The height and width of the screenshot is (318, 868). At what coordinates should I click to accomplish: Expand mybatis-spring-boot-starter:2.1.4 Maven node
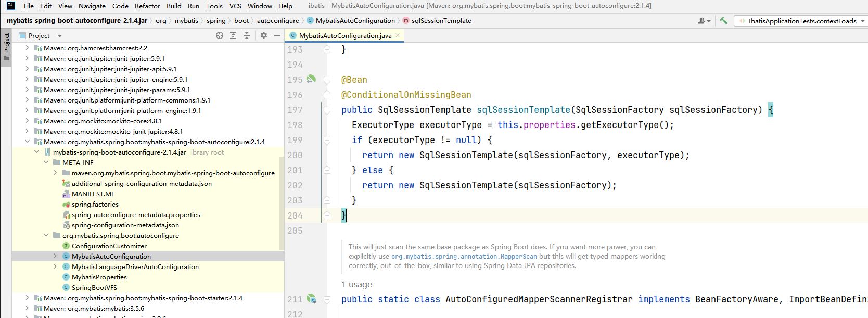coord(27,298)
